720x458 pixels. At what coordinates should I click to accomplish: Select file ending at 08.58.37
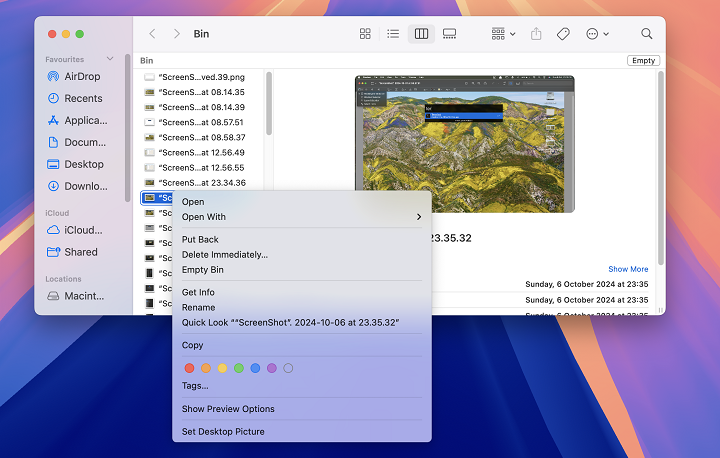pyautogui.click(x=201, y=137)
